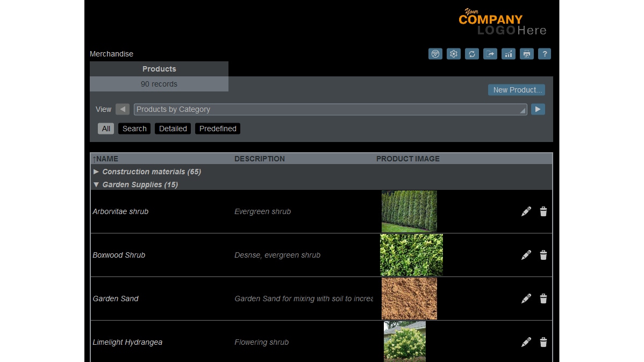Click the print icon in the toolbar

pos(527,54)
